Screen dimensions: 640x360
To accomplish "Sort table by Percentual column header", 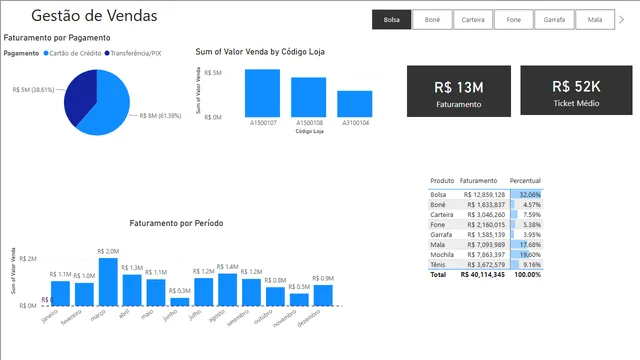I will 525,180.
